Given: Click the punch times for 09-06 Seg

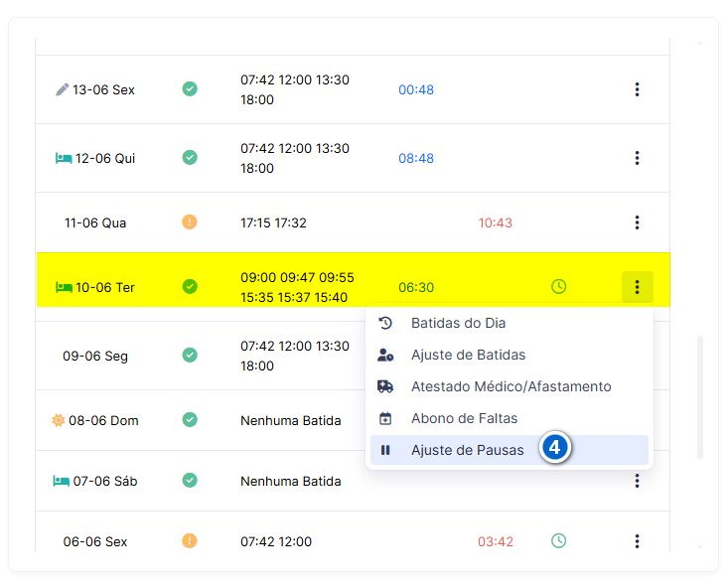Looking at the screenshot, I should click(295, 357).
